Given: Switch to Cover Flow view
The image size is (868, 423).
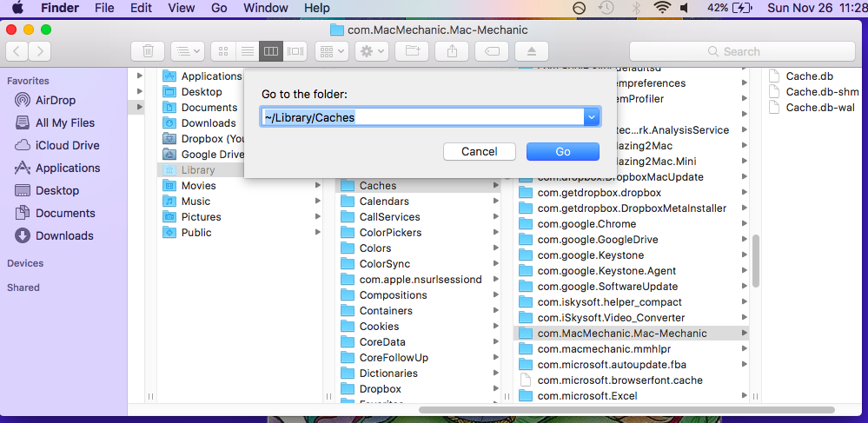Looking at the screenshot, I should click(x=295, y=51).
